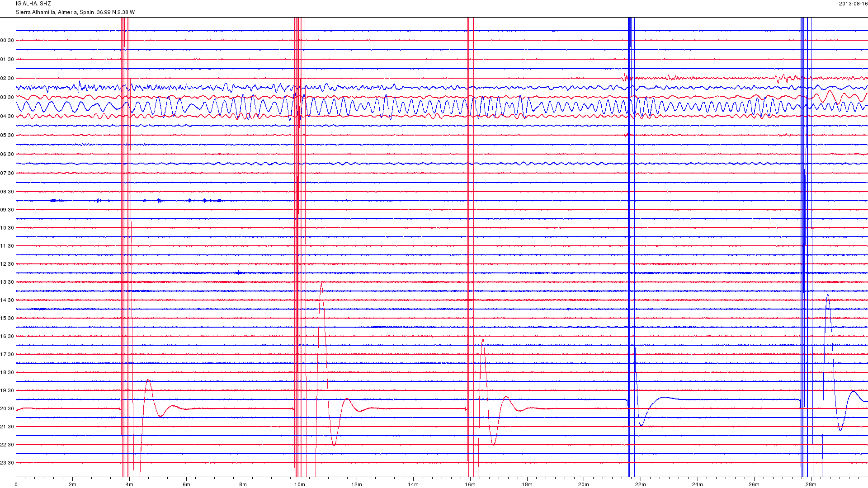This screenshot has width=868, height=488.
Task: Click the 18m axis tick label
Action: click(x=527, y=484)
